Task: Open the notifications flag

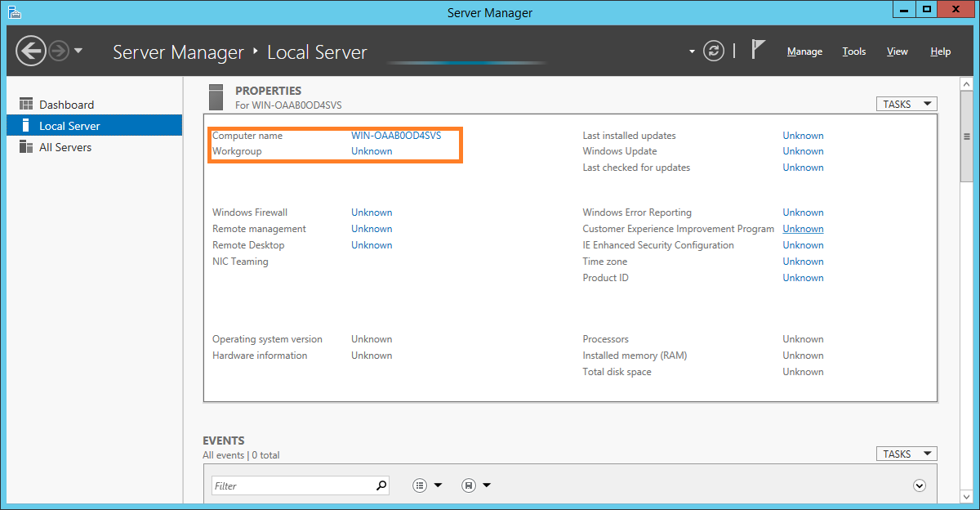Action: click(758, 51)
